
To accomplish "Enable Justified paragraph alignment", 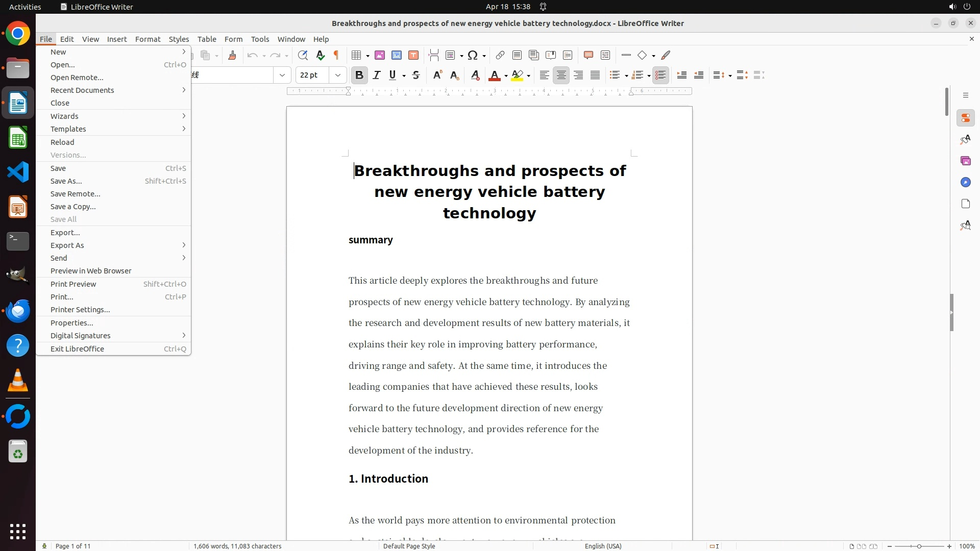I will click(x=595, y=75).
